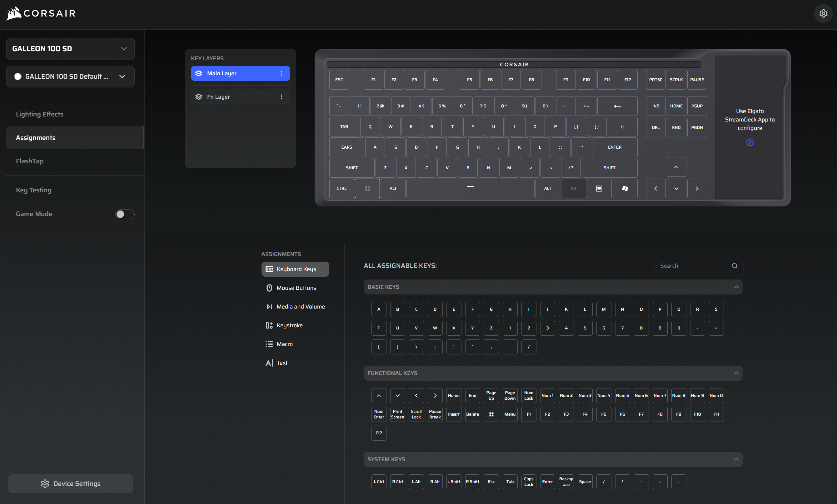Select the Text assignment type
The image size is (837, 504).
click(x=281, y=362)
